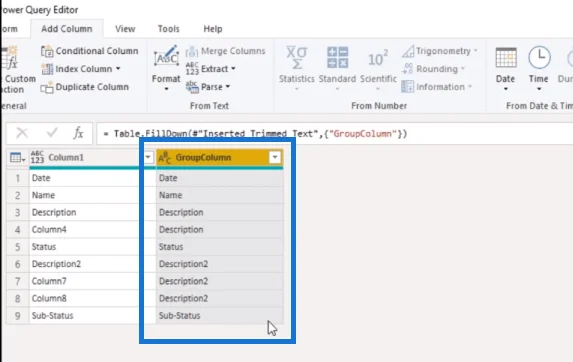
Task: Select row number 9
Action: point(18,316)
